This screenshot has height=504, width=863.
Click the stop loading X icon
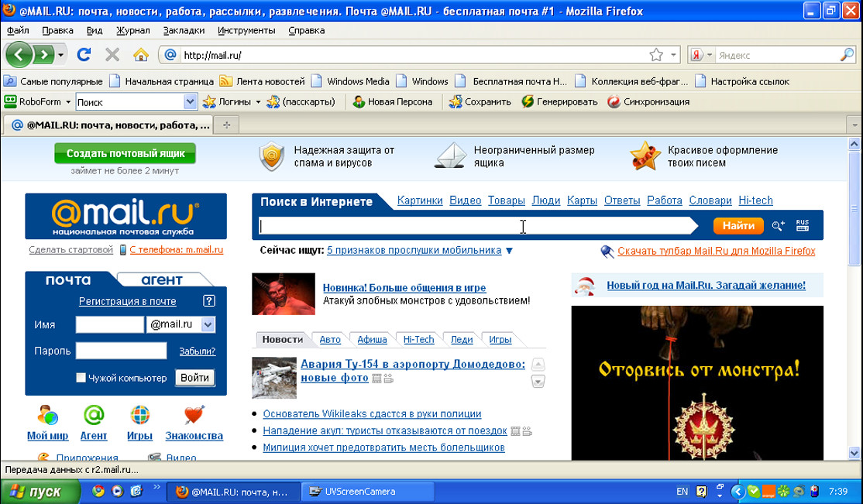point(112,55)
